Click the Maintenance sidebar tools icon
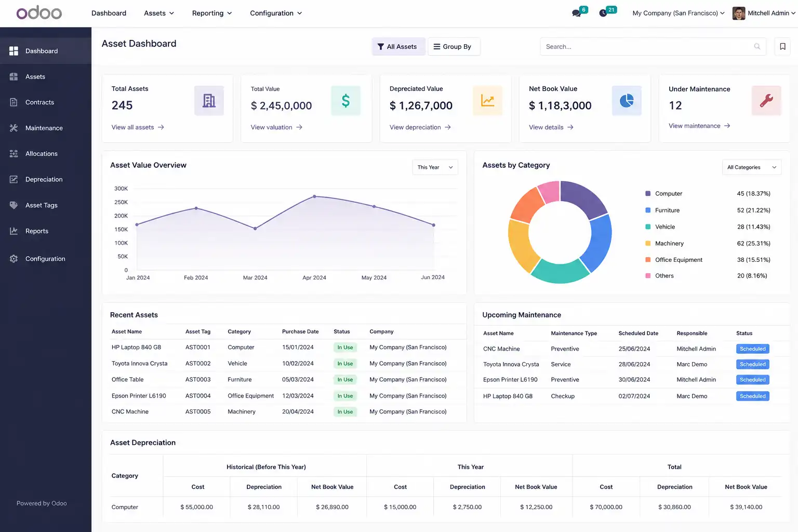Screen dimensions: 798x532 [x=14, y=128]
